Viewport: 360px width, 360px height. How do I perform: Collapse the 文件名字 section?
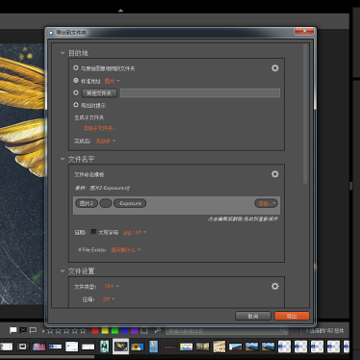62,159
